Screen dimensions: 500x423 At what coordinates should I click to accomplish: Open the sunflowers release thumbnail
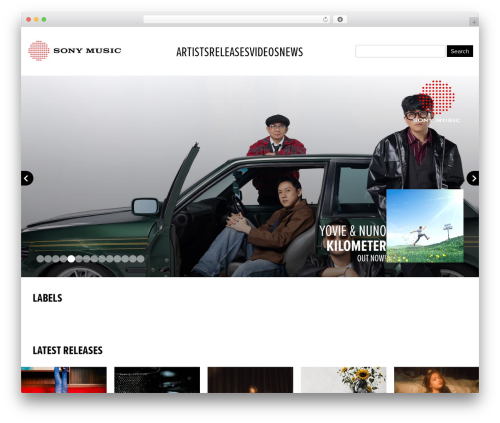(344, 380)
